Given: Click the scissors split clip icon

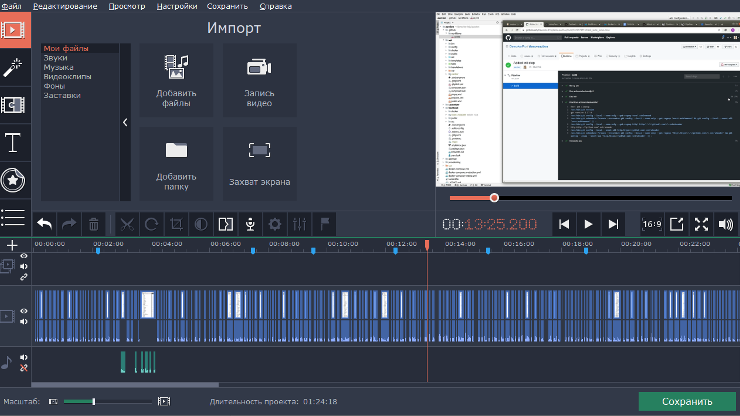Looking at the screenshot, I should tap(126, 224).
